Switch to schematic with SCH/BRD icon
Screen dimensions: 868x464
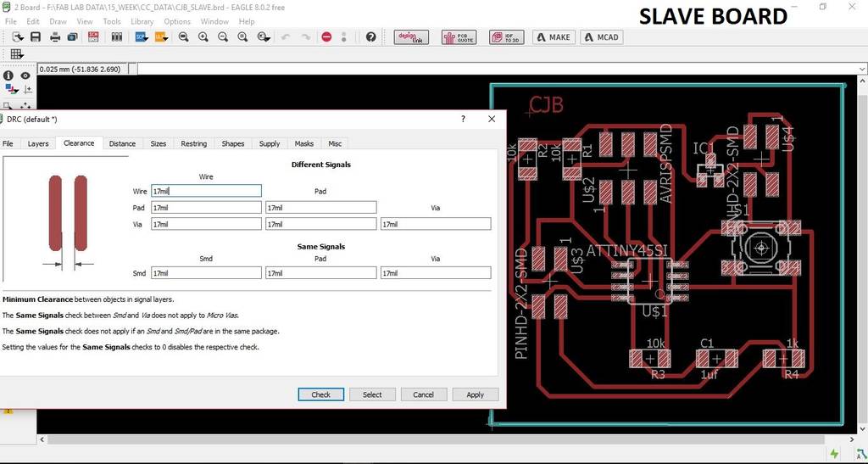93,37
